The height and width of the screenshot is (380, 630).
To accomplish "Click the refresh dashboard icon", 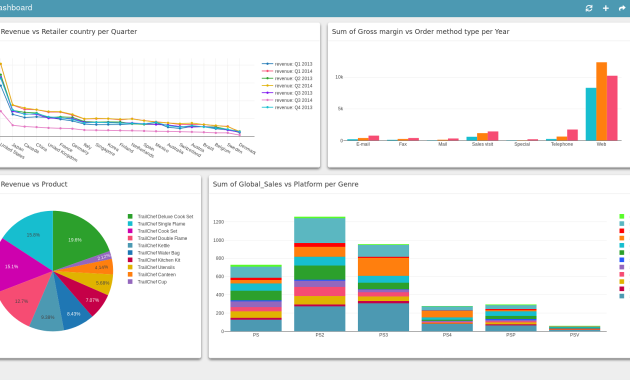I will (589, 8).
